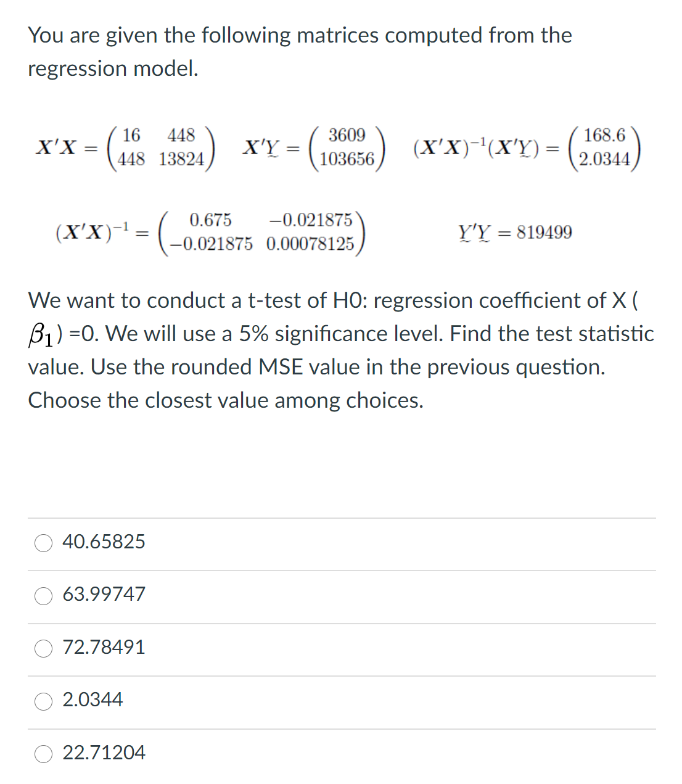Click the label text 22.71204
The width and height of the screenshot is (682, 784).
pyautogui.click(x=104, y=753)
